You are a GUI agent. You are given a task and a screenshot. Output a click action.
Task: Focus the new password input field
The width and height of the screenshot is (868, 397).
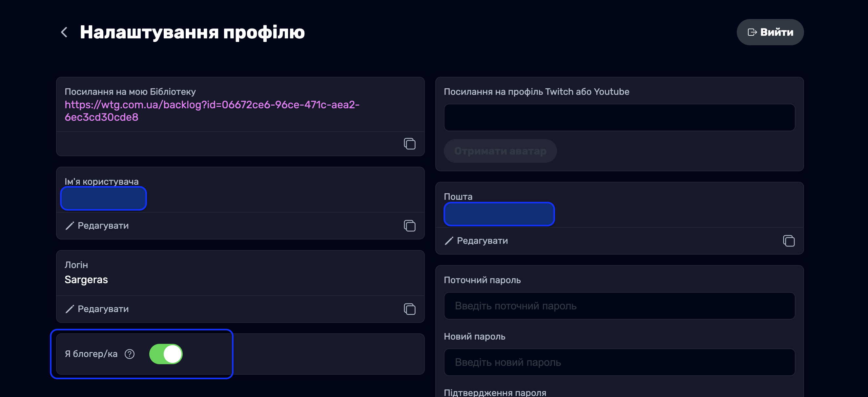point(619,362)
